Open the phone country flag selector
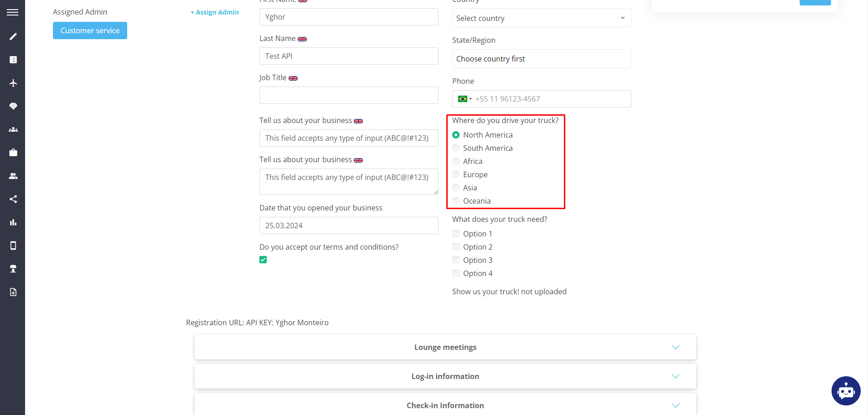This screenshot has height=415, width=868. coord(465,99)
